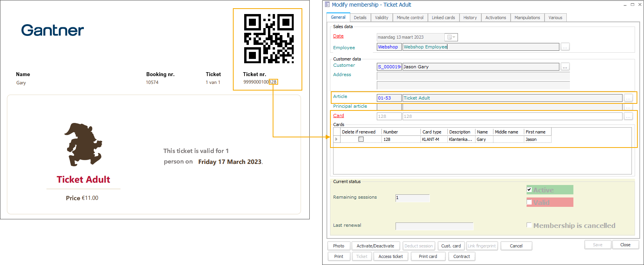
Task: Click the Date link label
Action: tap(338, 36)
